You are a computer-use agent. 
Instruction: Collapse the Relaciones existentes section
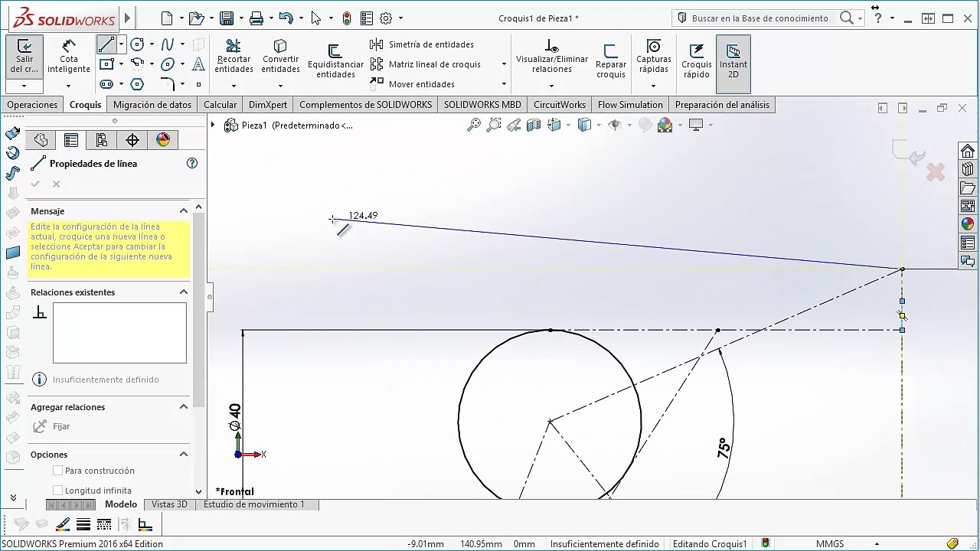coord(184,292)
